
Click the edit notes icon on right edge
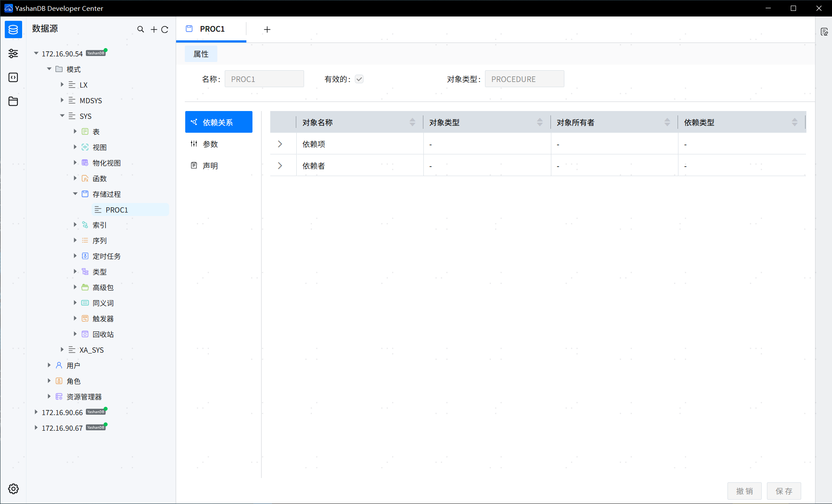(825, 32)
